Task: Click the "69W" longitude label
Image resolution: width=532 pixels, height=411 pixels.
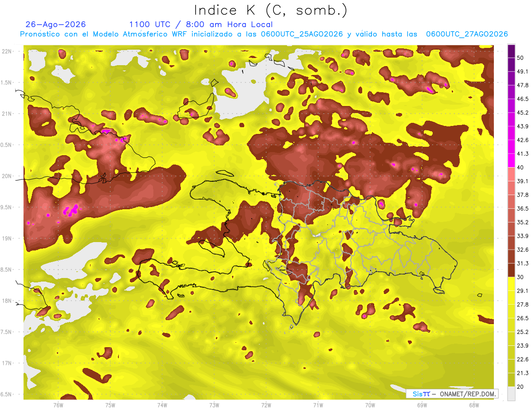Action: click(x=422, y=405)
